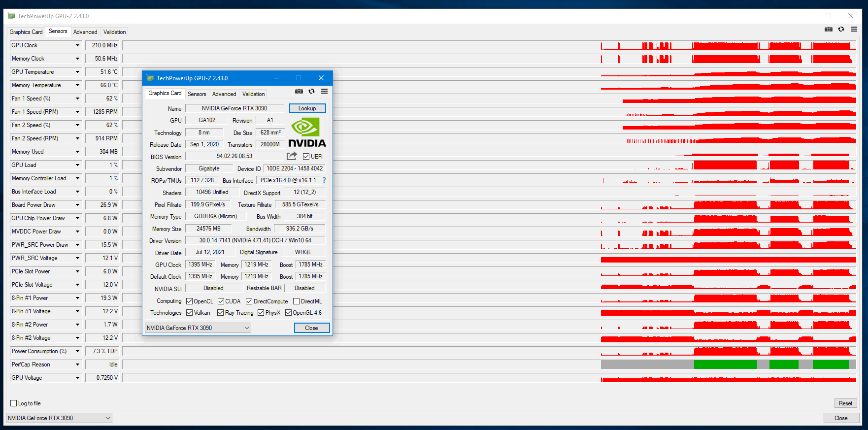868x430 pixels.
Task: Click NVIDIA logo in Graphics Card tab
Action: [307, 132]
